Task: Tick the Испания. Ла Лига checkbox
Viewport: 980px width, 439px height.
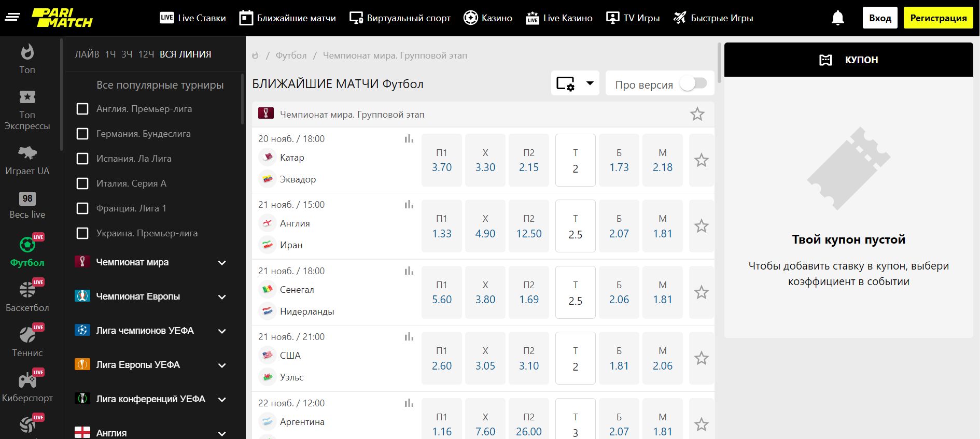Action: [82, 159]
